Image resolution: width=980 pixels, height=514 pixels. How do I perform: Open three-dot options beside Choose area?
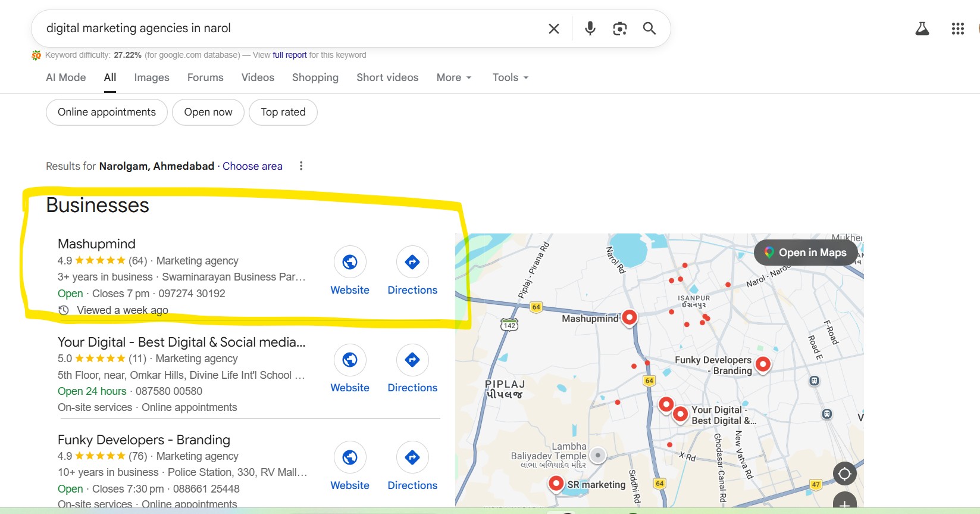[x=301, y=166]
